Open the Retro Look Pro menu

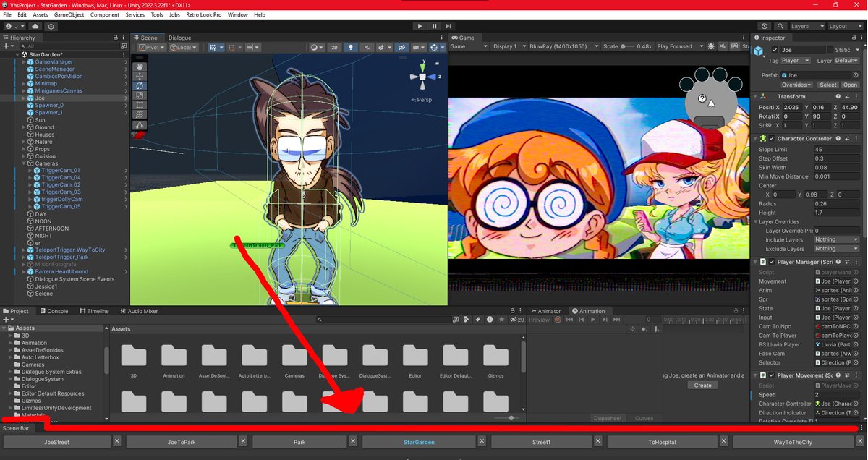point(204,14)
